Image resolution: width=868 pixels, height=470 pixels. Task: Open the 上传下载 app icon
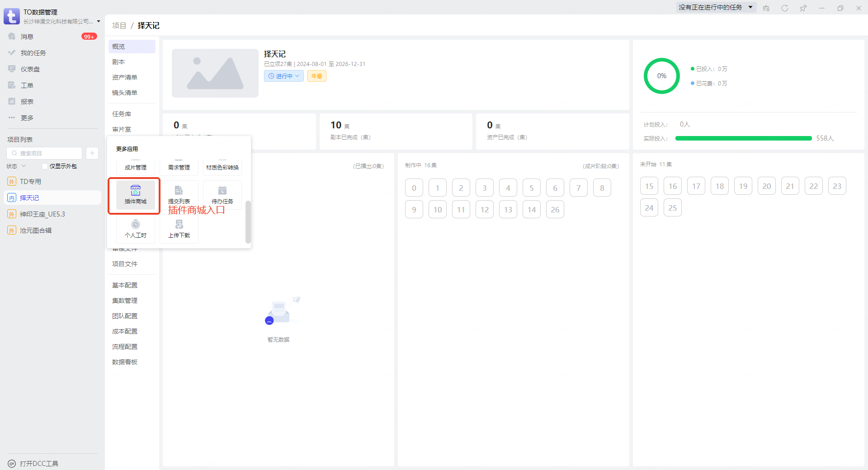coord(179,225)
